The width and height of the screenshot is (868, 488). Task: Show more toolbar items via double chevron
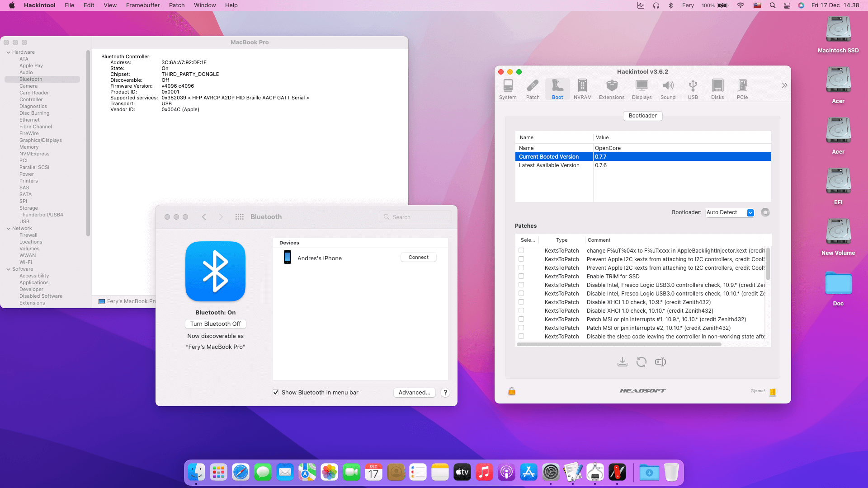coord(784,85)
